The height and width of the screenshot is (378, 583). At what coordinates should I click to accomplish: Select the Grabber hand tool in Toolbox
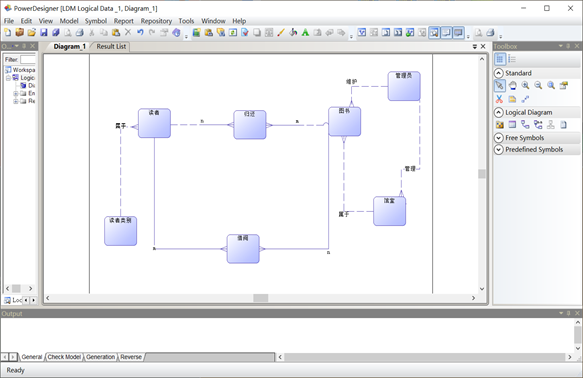513,85
